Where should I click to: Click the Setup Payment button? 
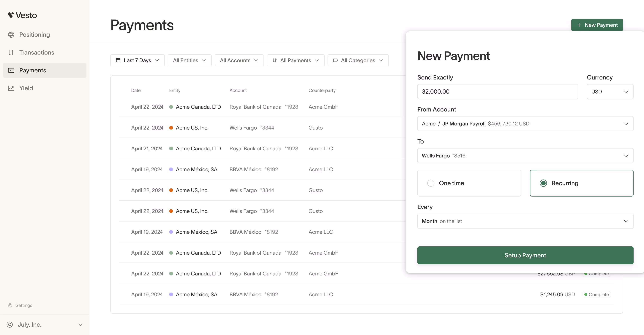point(525,255)
